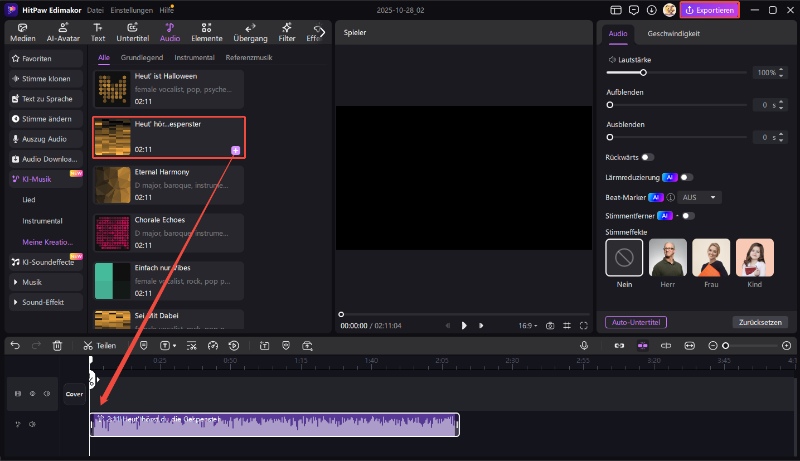800x461 pixels.
Task: Add Heut' hör...espenster track with plus icon
Action: tap(236, 150)
